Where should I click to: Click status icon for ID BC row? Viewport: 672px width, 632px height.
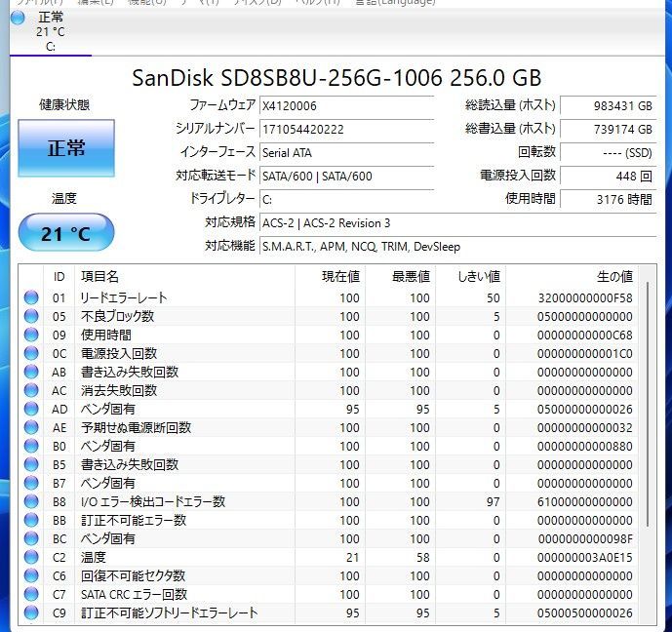point(31,538)
